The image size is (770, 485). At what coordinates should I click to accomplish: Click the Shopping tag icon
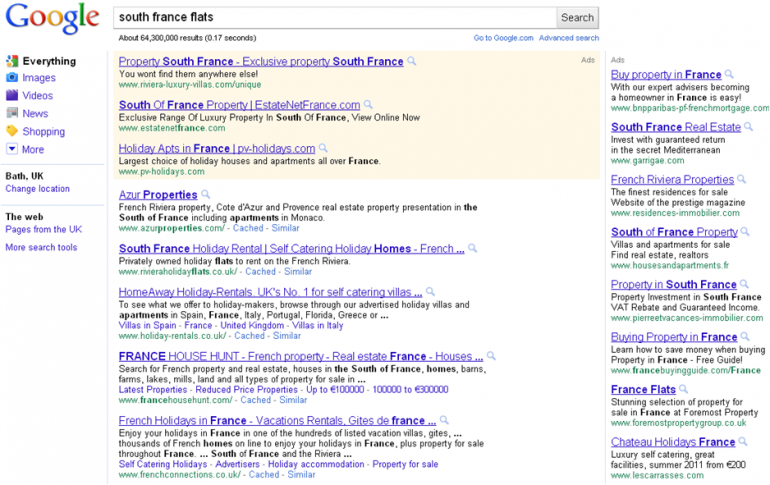12,131
